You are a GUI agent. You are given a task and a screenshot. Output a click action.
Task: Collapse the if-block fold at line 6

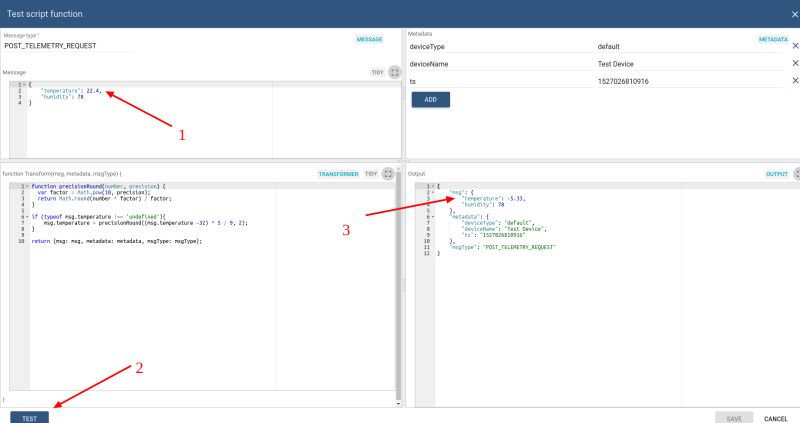tap(27, 217)
